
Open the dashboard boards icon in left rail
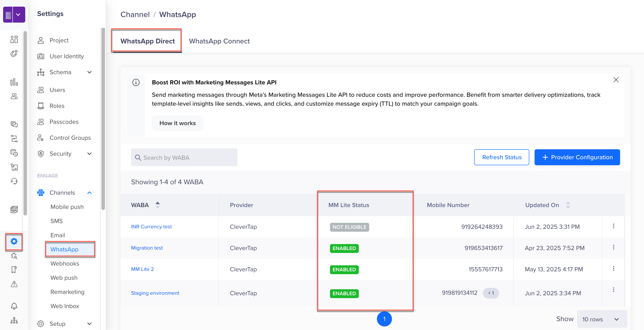tap(14, 39)
